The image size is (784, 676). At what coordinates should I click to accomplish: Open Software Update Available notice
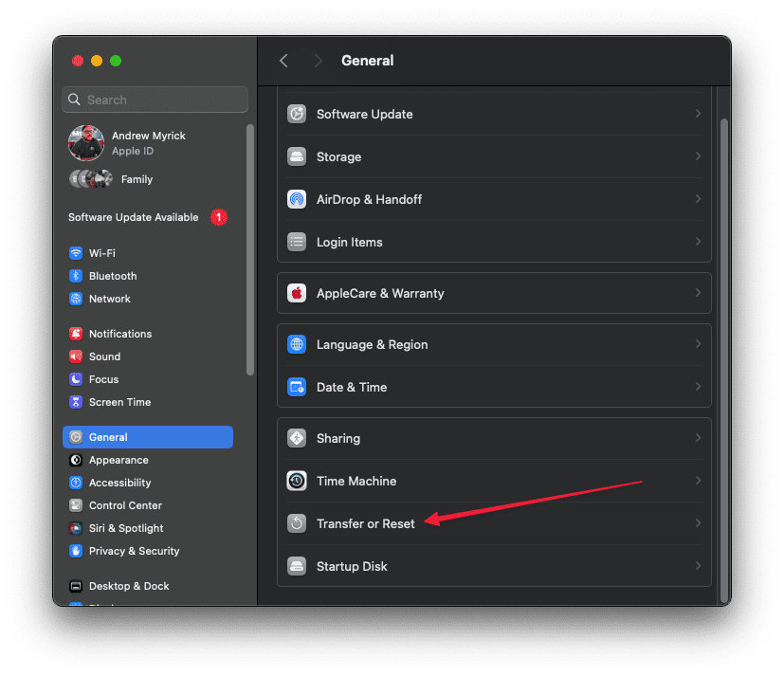(x=148, y=217)
